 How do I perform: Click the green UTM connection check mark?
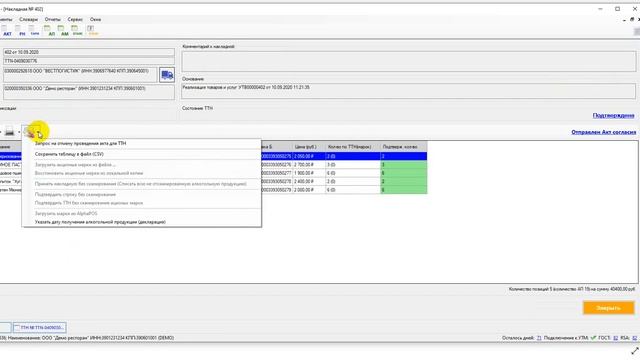[593, 338]
